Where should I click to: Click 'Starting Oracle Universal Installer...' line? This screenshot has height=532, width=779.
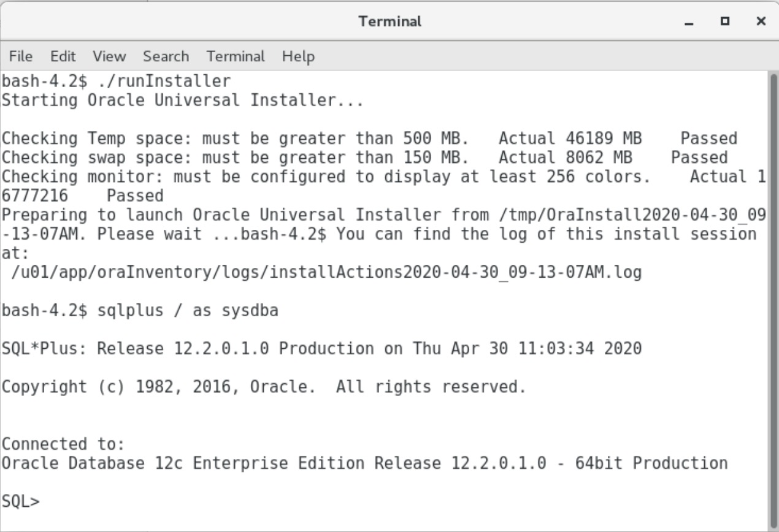(183, 100)
